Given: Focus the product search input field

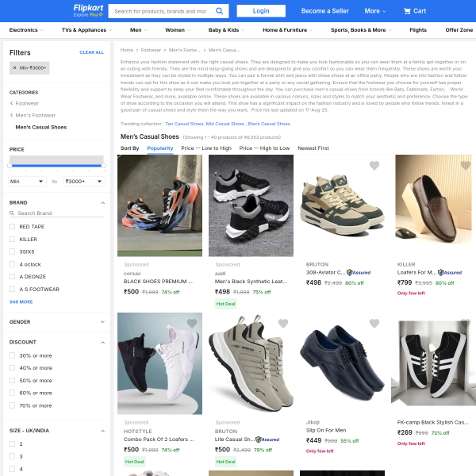Looking at the screenshot, I should (160, 11).
